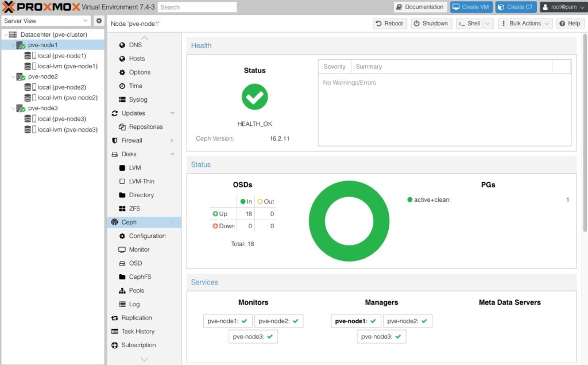Click the Severity column header
The height and width of the screenshot is (365, 588).
[335, 67]
